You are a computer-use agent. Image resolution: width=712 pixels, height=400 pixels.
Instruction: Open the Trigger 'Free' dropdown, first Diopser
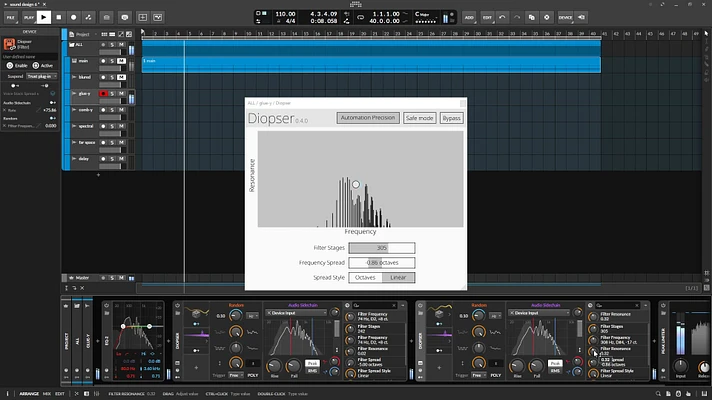(235, 375)
